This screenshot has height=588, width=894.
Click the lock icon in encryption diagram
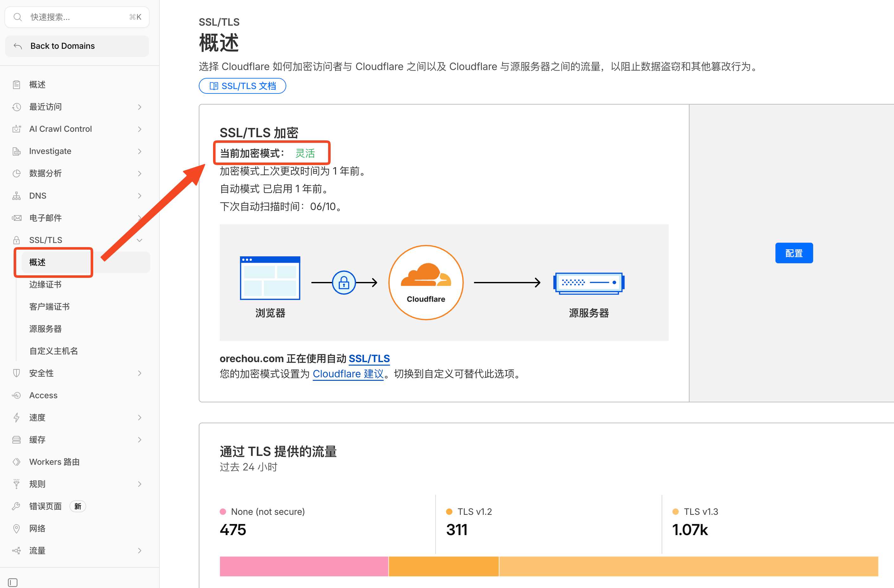coord(344,282)
